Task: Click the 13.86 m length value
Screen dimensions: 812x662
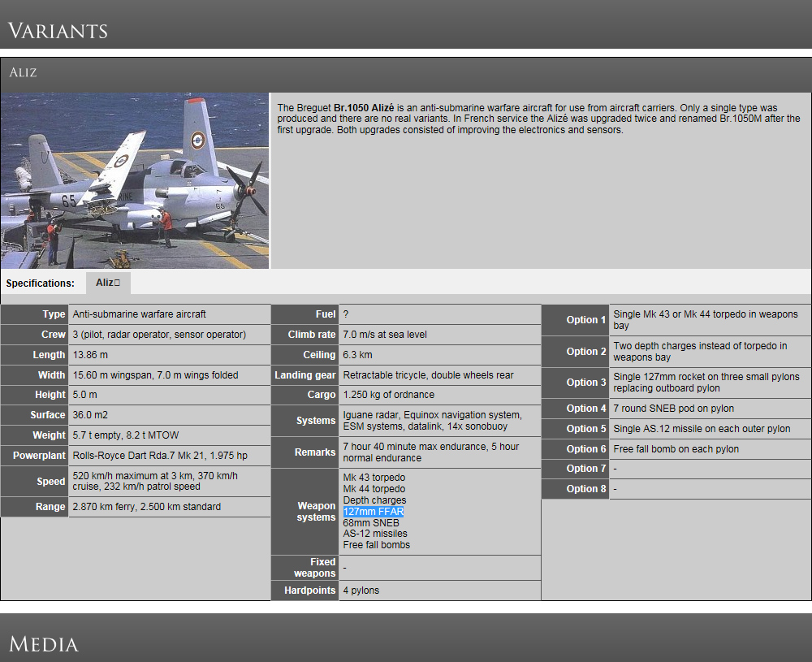Action: click(91, 355)
